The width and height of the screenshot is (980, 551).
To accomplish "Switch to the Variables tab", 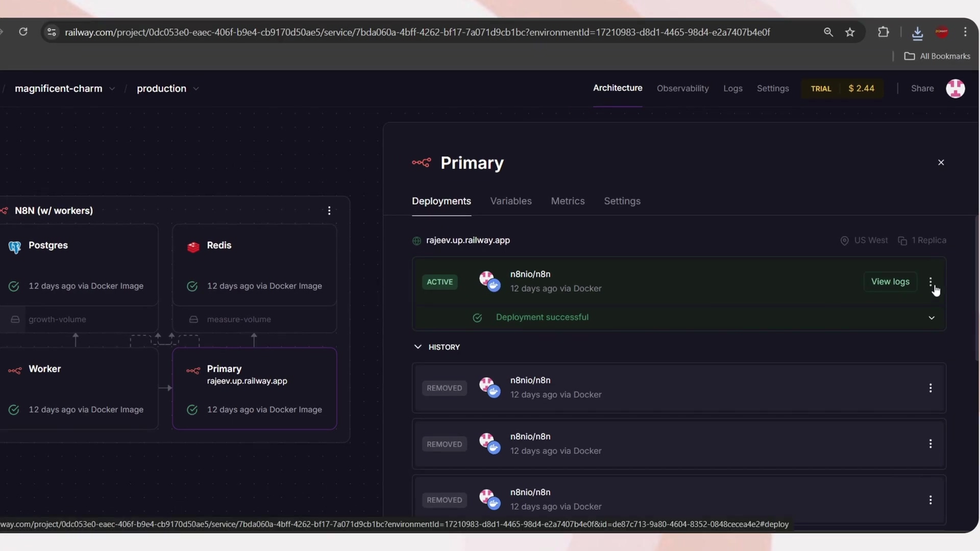I will pos(511,201).
